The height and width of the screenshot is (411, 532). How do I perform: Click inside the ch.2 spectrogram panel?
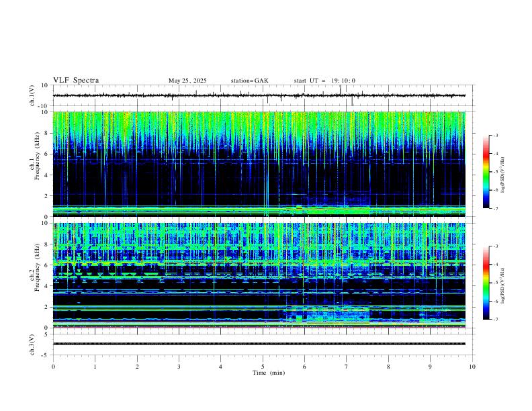click(x=259, y=275)
